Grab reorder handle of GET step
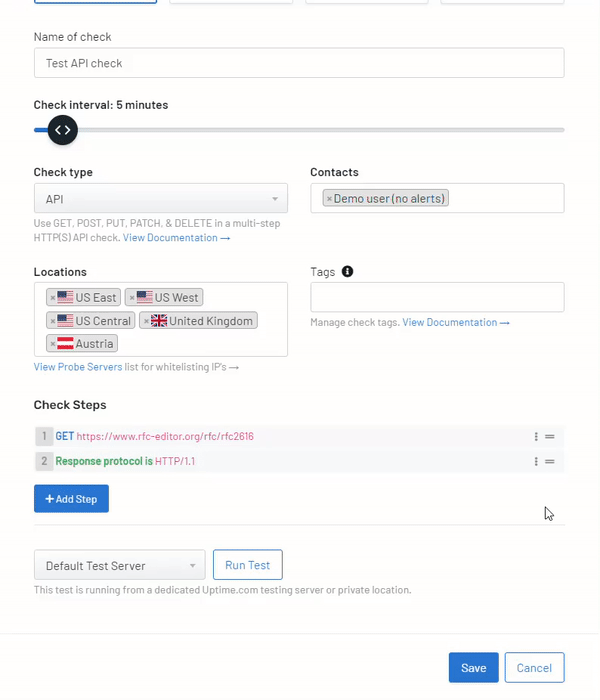This screenshot has height=700, width=600. 550,437
